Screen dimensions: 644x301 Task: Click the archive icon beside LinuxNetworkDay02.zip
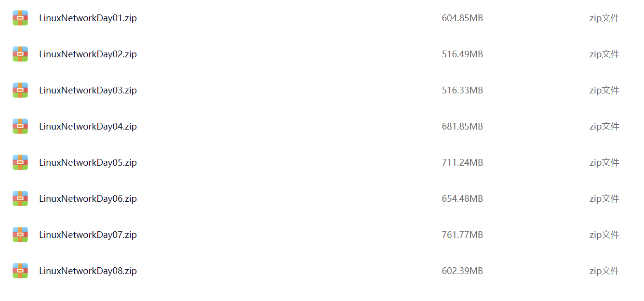point(20,54)
